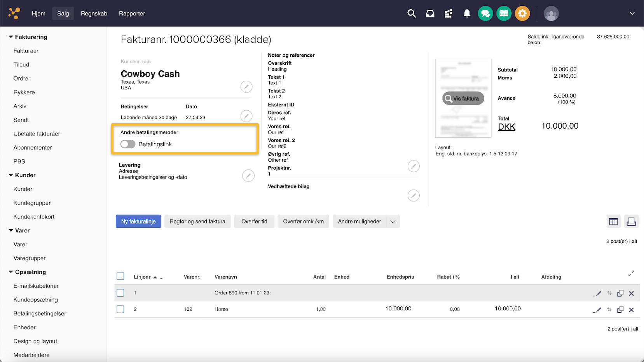
Task: Open the notifications bell
Action: click(x=467, y=14)
